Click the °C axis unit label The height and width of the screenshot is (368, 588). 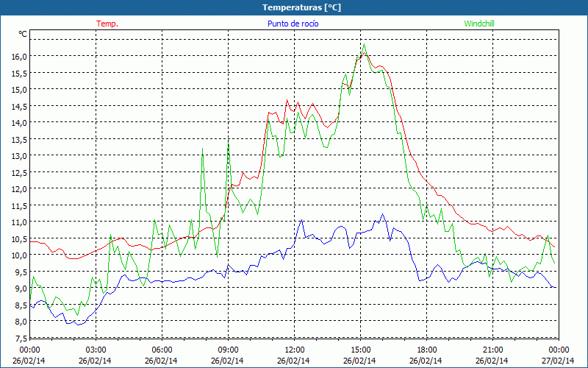coord(23,34)
